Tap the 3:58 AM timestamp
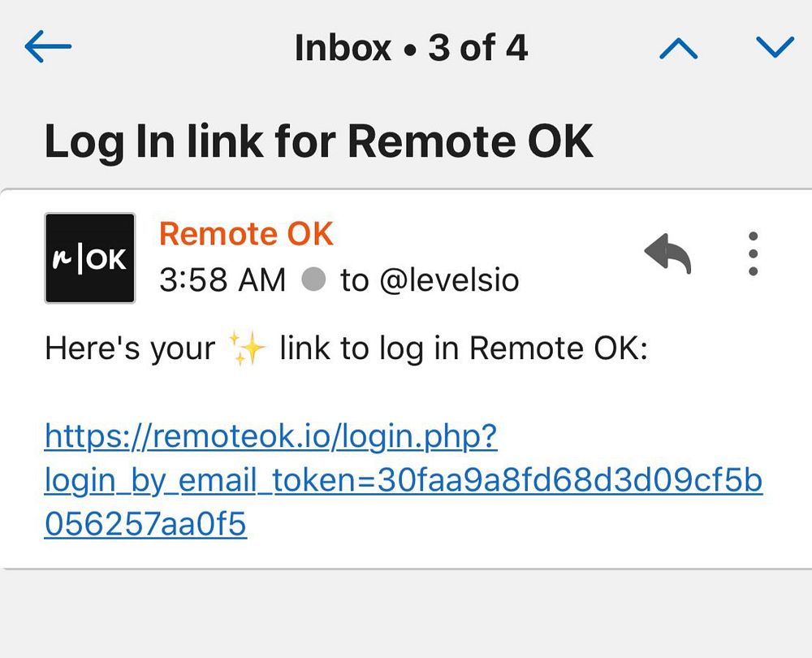Screen dimensions: 812x658 pos(222,279)
